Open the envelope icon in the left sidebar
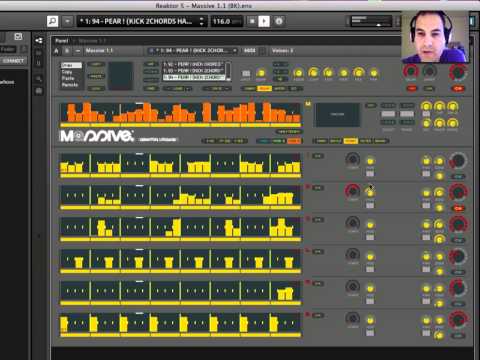480x360 pixels. pos(18,37)
